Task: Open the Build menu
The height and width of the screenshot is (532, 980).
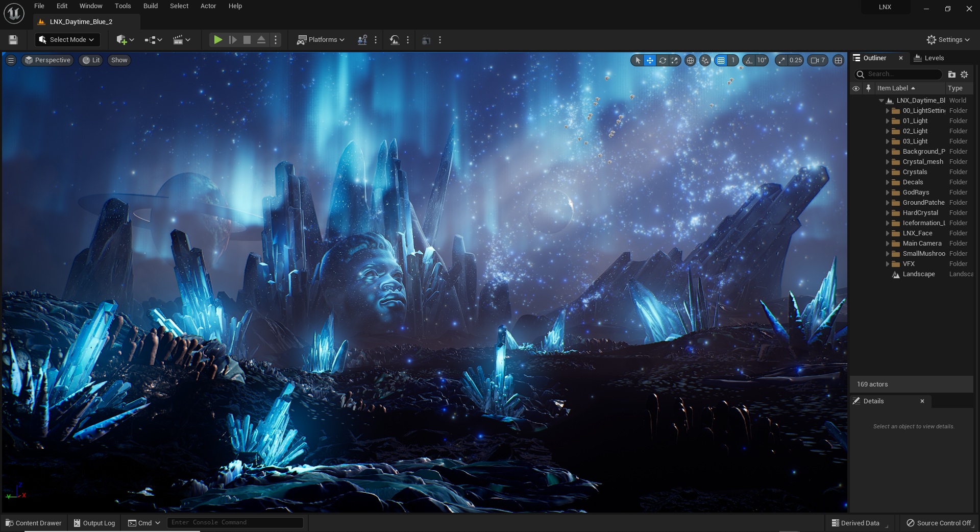Action: pos(150,6)
